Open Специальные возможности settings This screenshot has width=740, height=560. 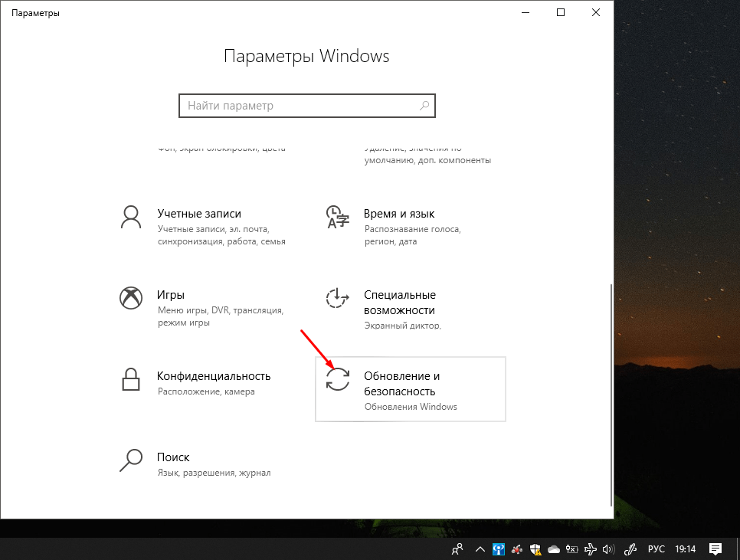pos(410,308)
